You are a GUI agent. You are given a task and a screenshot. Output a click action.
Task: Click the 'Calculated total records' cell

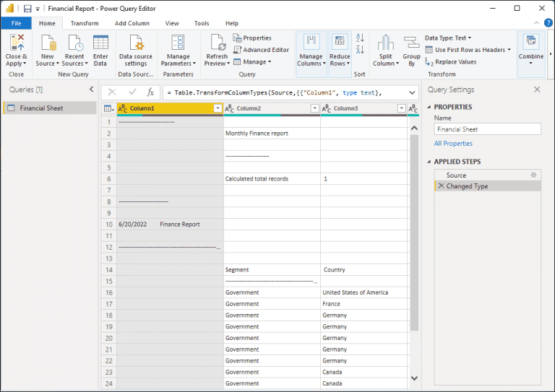[272, 179]
